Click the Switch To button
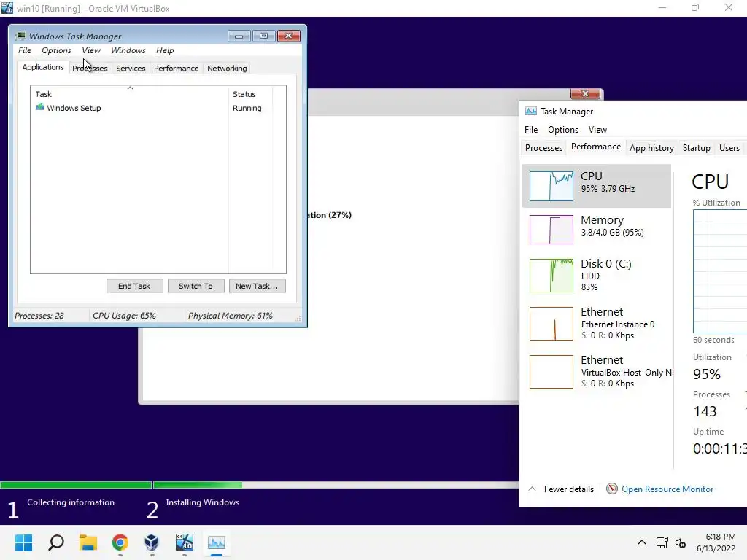 [x=196, y=286]
